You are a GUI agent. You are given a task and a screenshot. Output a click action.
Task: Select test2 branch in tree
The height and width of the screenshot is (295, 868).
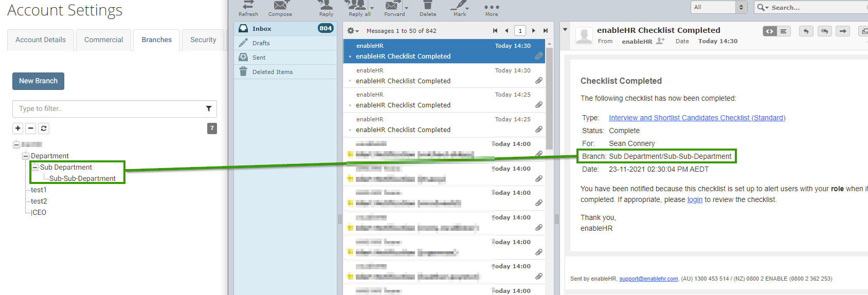(39, 201)
